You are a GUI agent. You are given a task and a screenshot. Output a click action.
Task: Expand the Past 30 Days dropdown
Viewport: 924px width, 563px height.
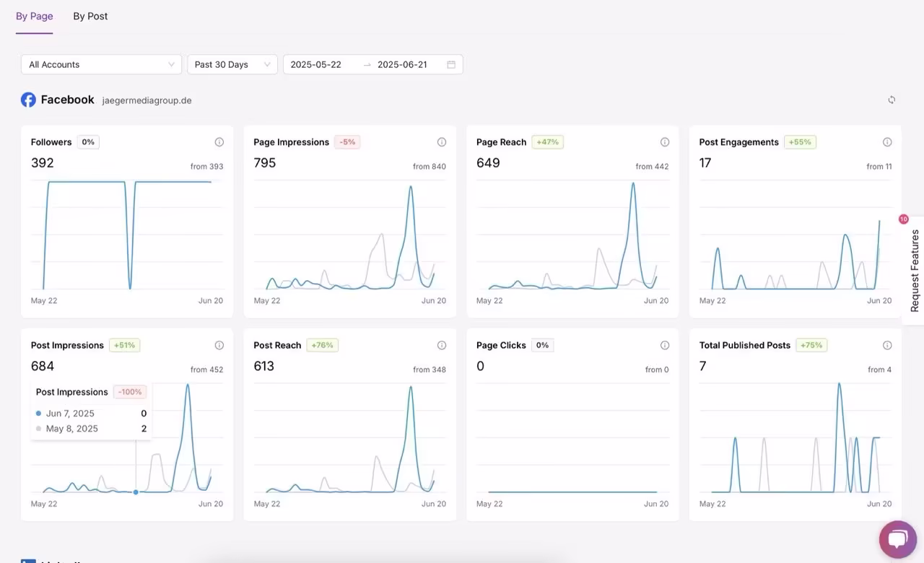pyautogui.click(x=232, y=65)
